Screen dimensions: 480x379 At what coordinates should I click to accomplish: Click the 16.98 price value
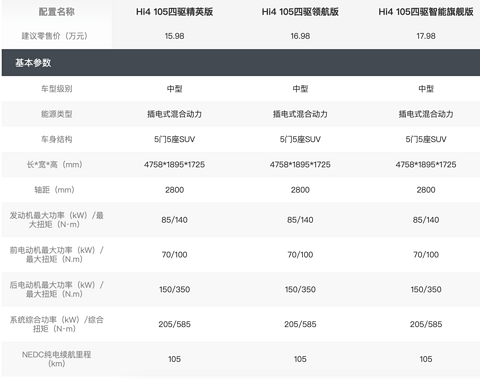300,36
